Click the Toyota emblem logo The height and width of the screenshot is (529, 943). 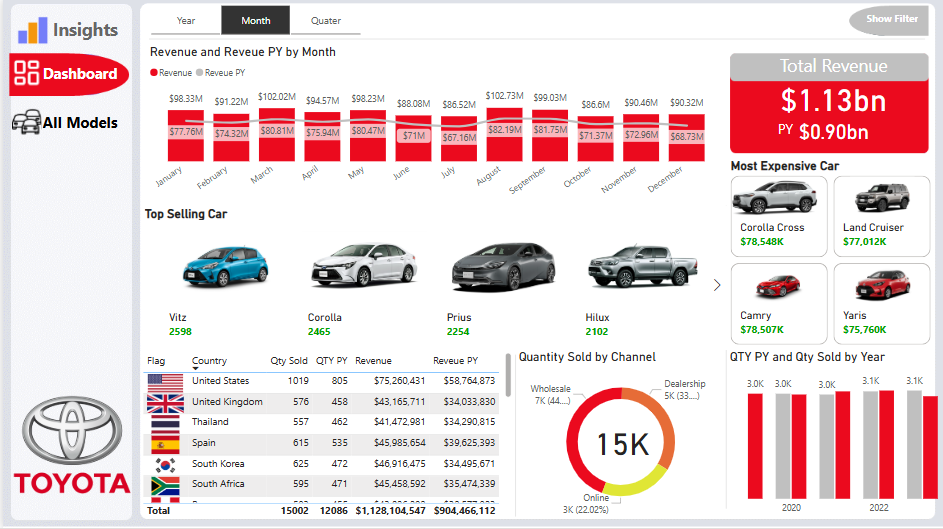(72, 430)
